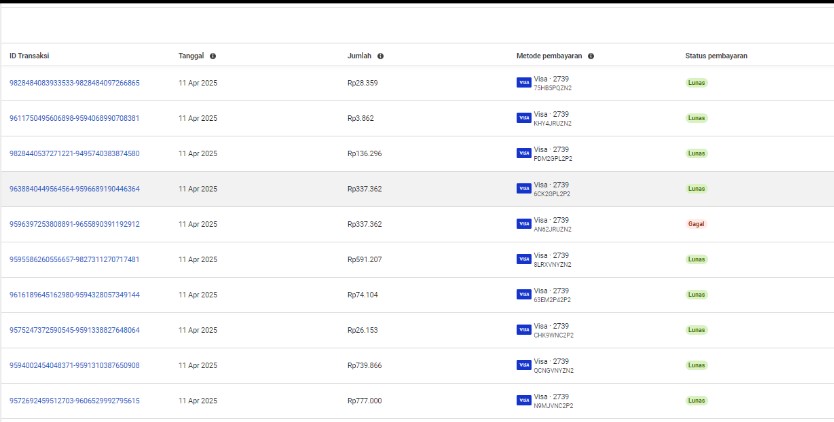Click the info icon next to Metode pembayaran
The image size is (834, 422).
pyautogui.click(x=593, y=56)
